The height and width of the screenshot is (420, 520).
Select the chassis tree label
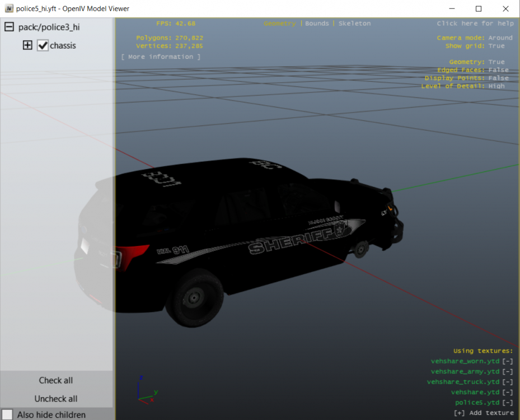63,45
